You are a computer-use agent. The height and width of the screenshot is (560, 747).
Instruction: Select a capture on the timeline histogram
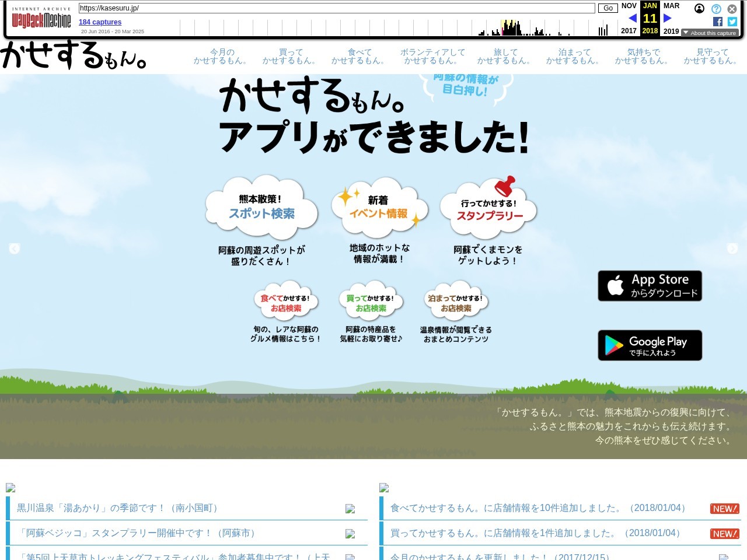click(511, 28)
